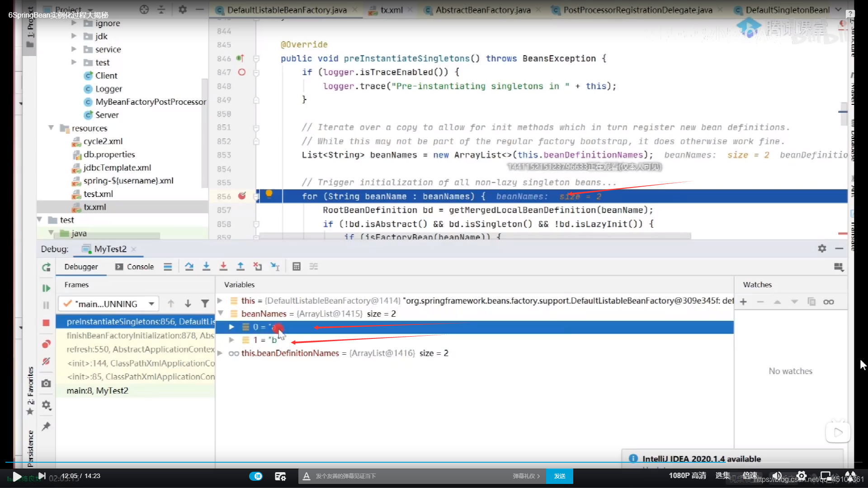Click Force Step Into icon

223,267
